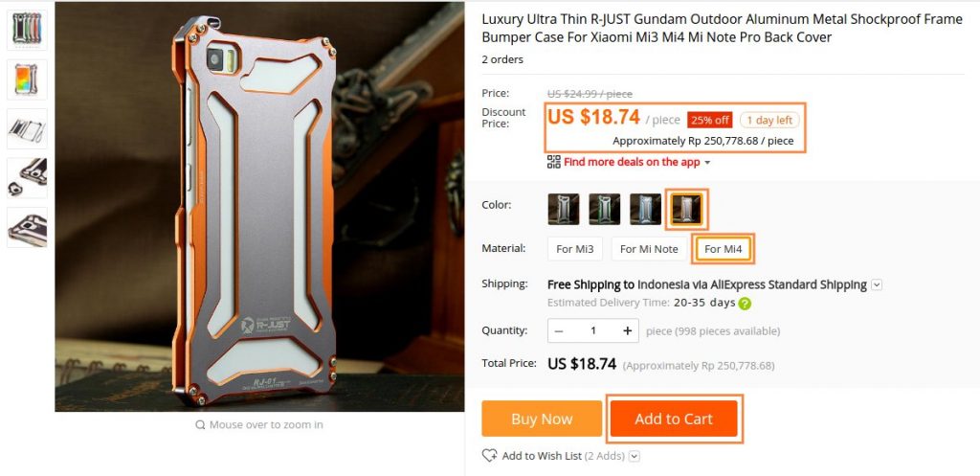Increase quantity with the plus button
The image size is (980, 476).
pos(627,330)
